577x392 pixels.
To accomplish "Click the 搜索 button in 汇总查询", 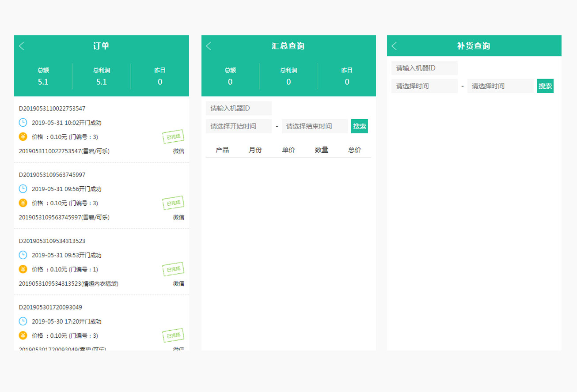I will (x=360, y=126).
